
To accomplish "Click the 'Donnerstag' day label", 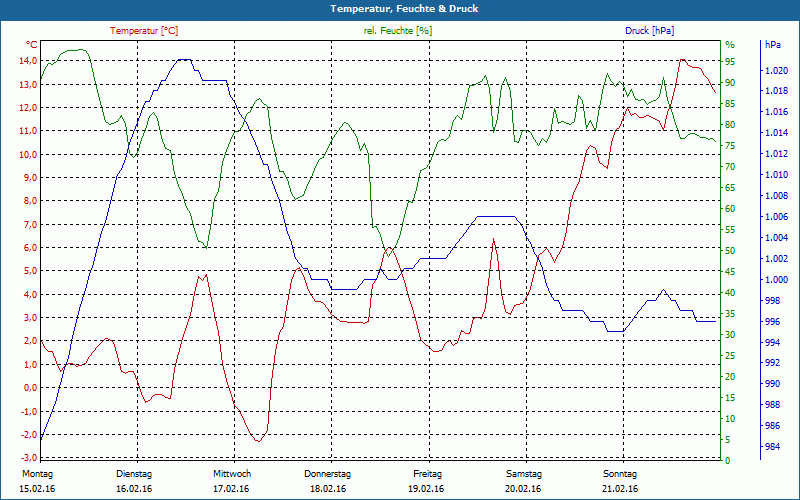I will pos(328,474).
